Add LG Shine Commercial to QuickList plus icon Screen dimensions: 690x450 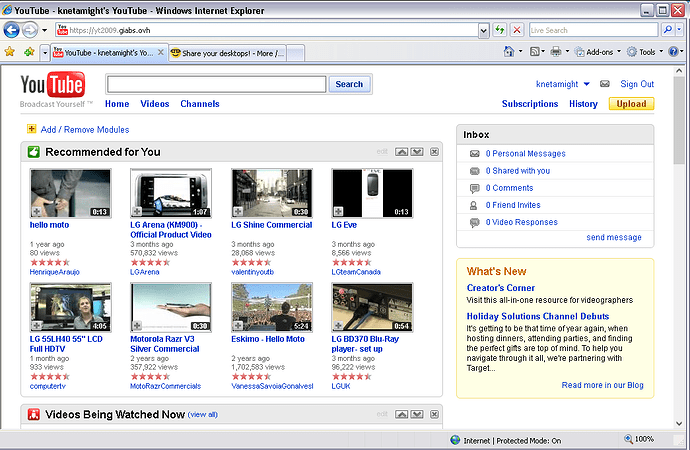click(x=238, y=212)
